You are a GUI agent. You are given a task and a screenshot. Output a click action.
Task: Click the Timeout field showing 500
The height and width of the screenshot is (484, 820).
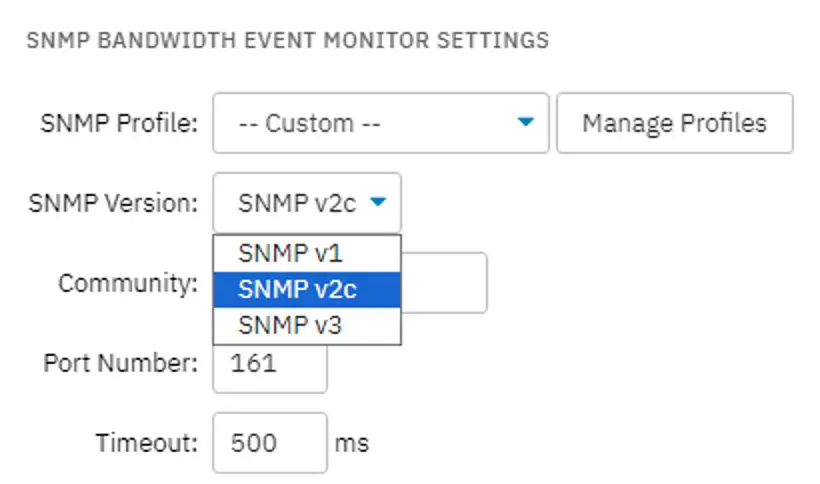tap(270, 443)
